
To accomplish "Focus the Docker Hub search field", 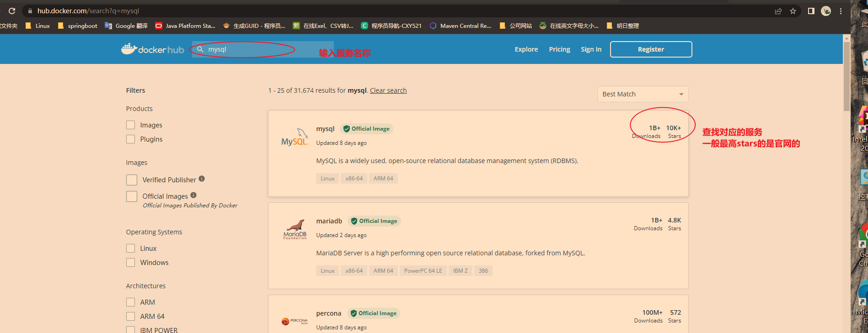I will (263, 49).
